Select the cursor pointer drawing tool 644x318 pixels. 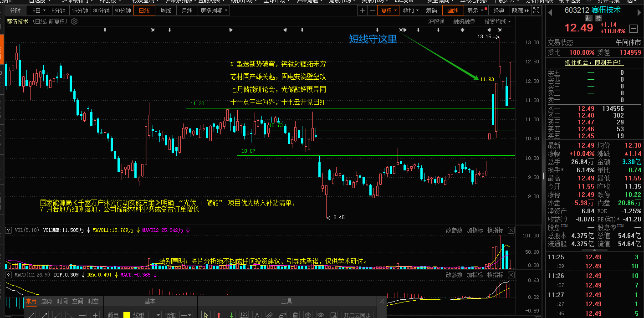pyautogui.click(x=206, y=314)
